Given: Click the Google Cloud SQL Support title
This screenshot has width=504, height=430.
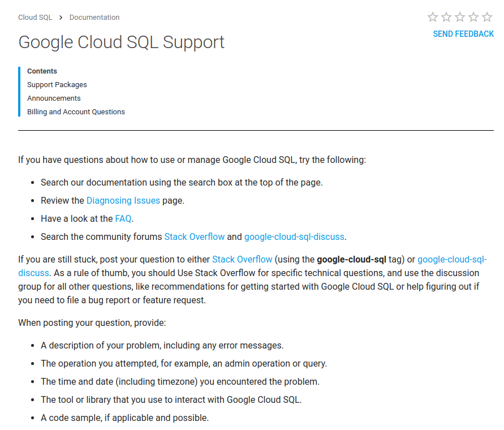Looking at the screenshot, I should (x=122, y=42).
